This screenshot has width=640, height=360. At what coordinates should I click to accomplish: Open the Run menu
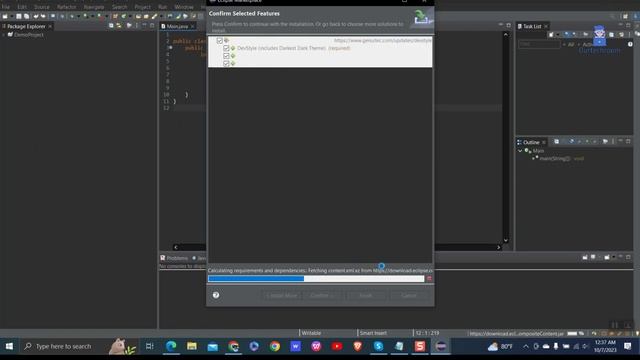[162, 7]
